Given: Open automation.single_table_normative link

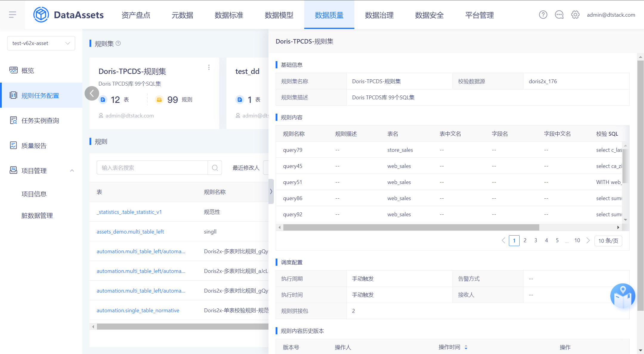Looking at the screenshot, I should pyautogui.click(x=138, y=310).
